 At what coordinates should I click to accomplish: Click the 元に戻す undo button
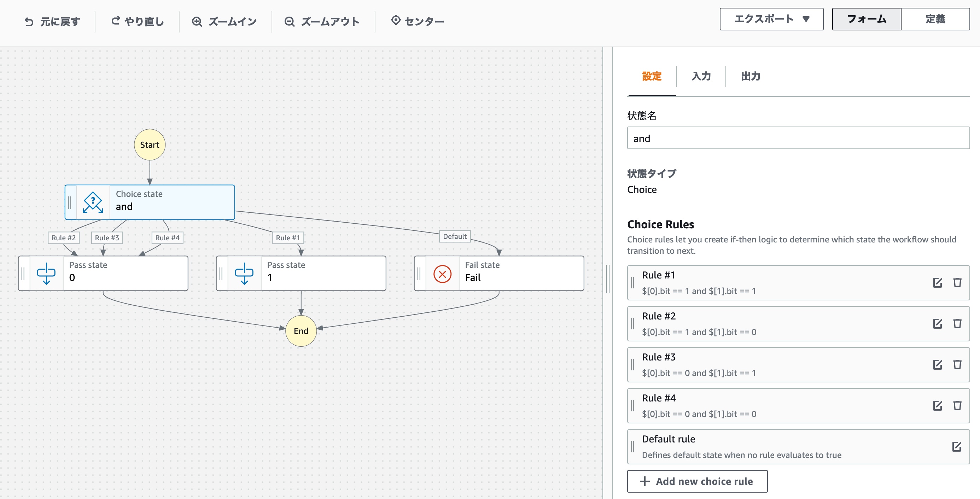click(x=52, y=22)
